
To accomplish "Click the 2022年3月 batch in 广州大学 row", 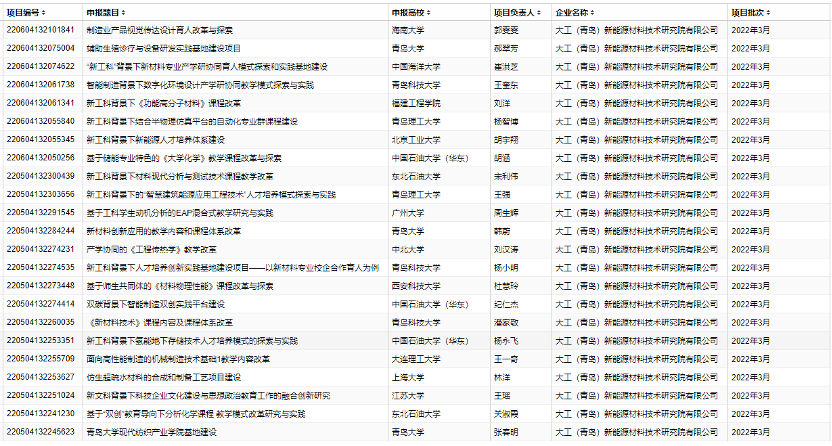I will pos(750,213).
